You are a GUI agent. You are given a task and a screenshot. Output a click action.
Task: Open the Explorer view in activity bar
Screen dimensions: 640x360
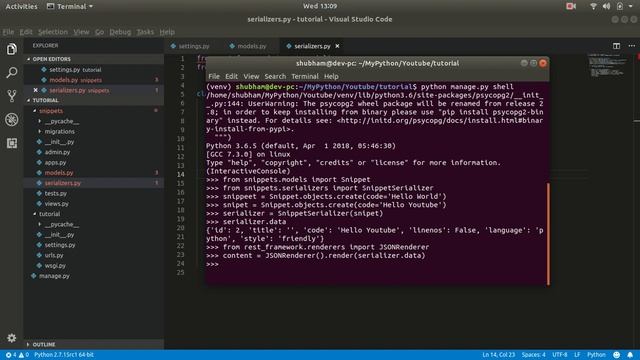pyautogui.click(x=11, y=49)
